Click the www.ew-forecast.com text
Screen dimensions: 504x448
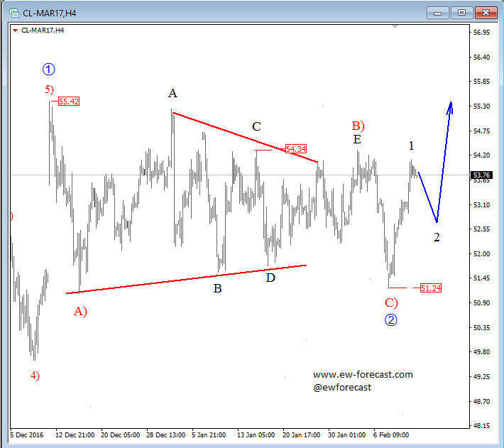(x=363, y=375)
